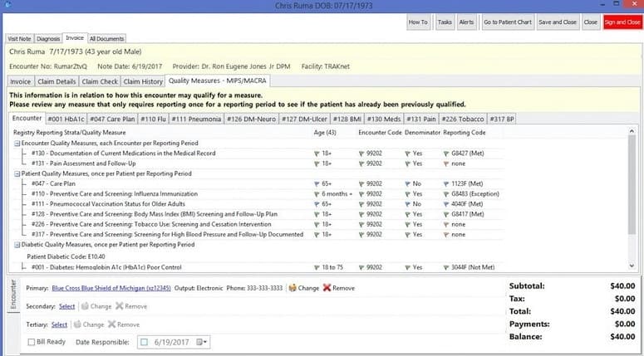Image resolution: width=644 pixels, height=356 pixels.
Task: Select the Claim Details tab
Action: 57,81
